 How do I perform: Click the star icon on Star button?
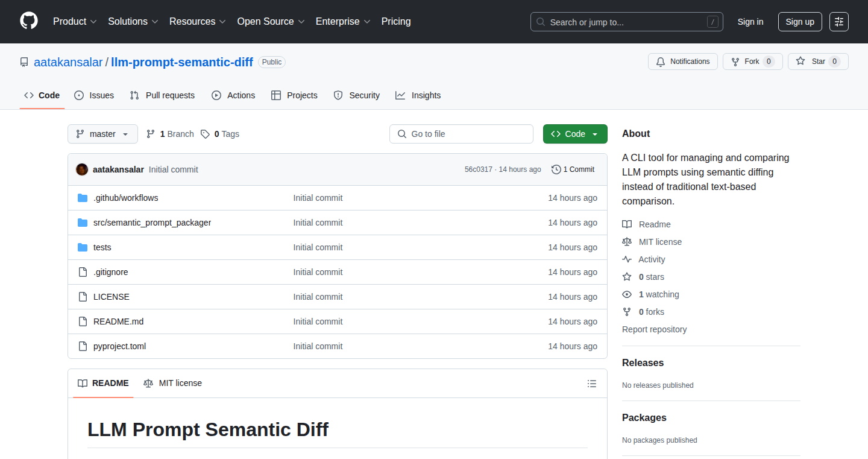pyautogui.click(x=800, y=61)
